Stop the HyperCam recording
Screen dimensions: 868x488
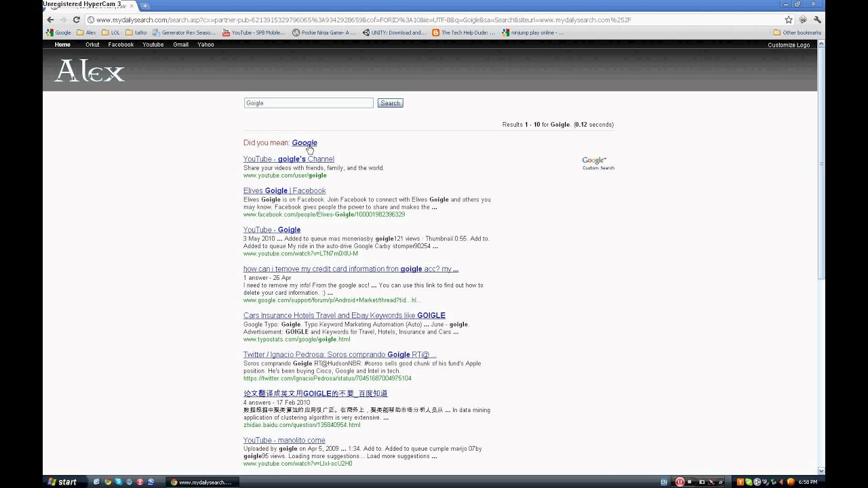click(690, 482)
